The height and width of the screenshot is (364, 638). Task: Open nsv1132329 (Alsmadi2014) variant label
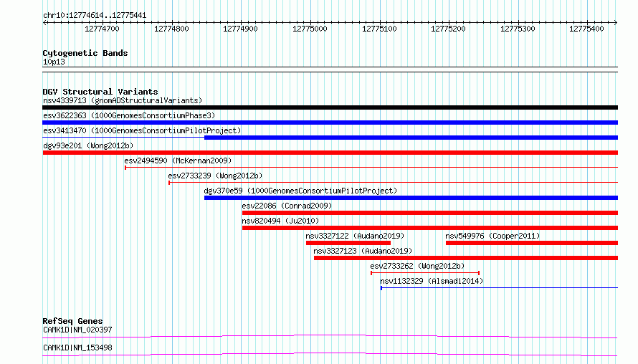pyautogui.click(x=432, y=281)
